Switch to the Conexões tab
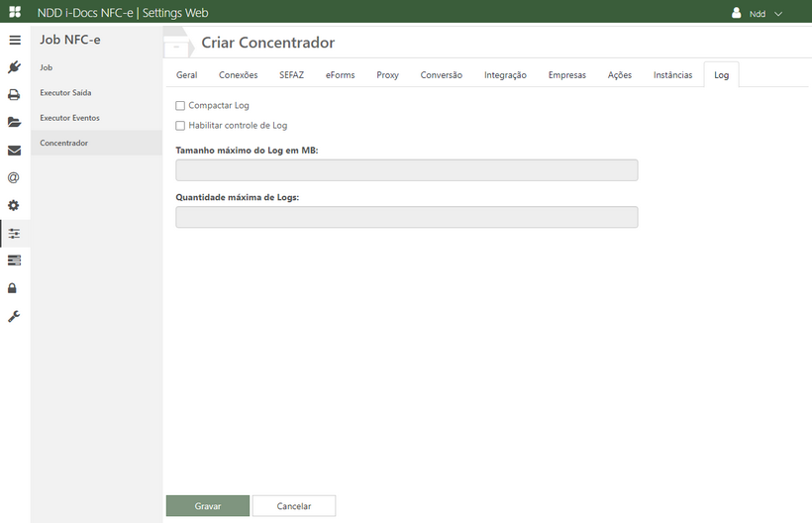 (x=239, y=75)
